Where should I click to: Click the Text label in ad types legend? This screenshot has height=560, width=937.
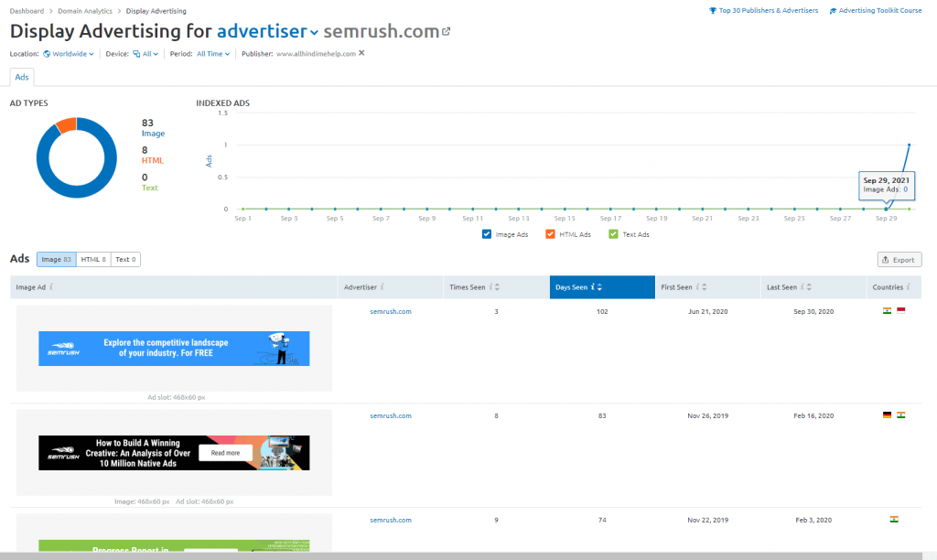click(x=149, y=188)
